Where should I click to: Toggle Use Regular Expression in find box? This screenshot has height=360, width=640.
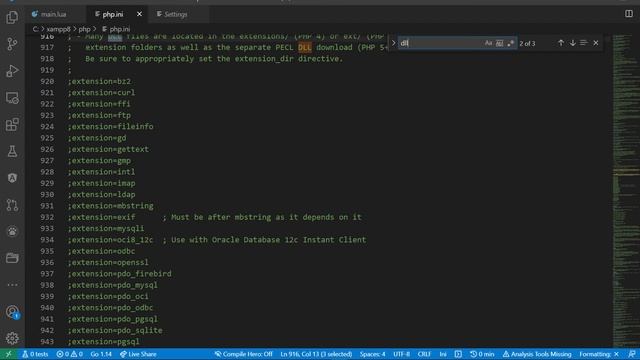point(510,43)
